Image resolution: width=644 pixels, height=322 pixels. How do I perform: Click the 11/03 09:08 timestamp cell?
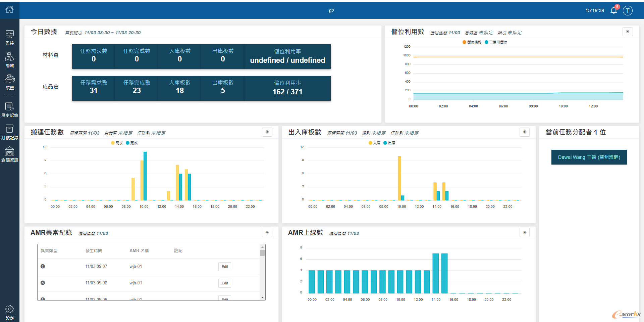[x=96, y=283]
